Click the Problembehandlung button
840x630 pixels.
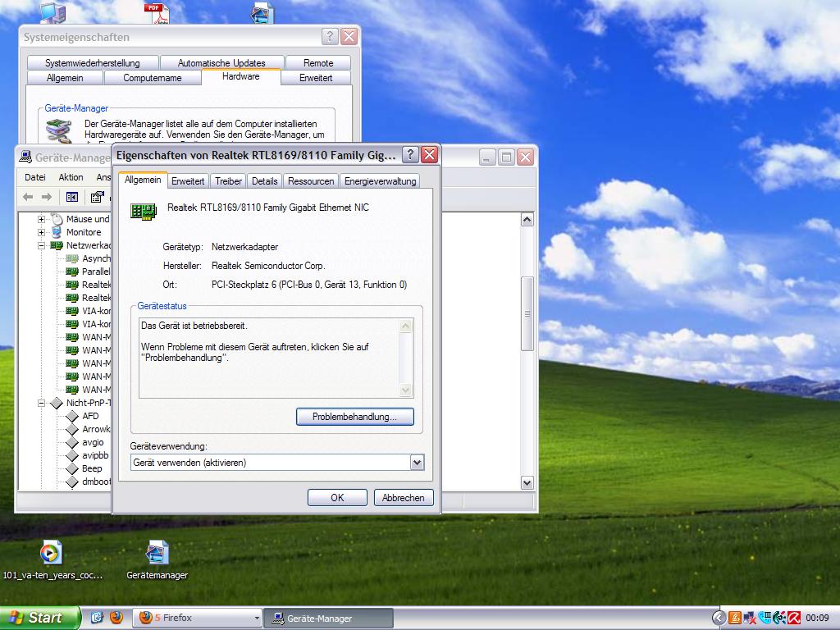pos(354,417)
